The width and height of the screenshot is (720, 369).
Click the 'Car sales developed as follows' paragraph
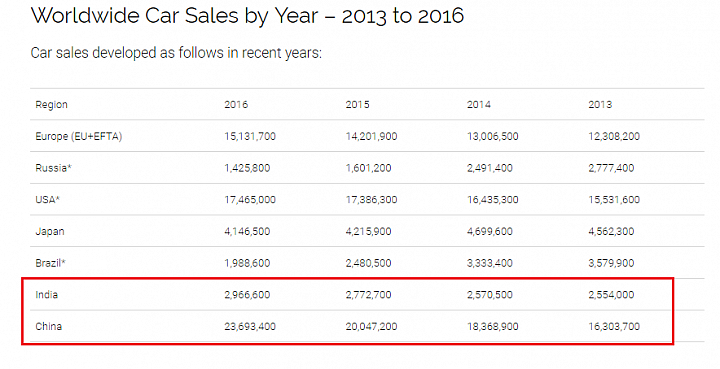[x=176, y=53]
